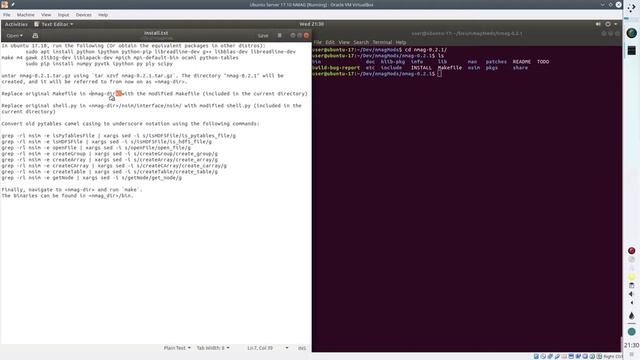Click the clipboard tray icon in the host panel
Screen dimensions: 640x360
point(631,285)
